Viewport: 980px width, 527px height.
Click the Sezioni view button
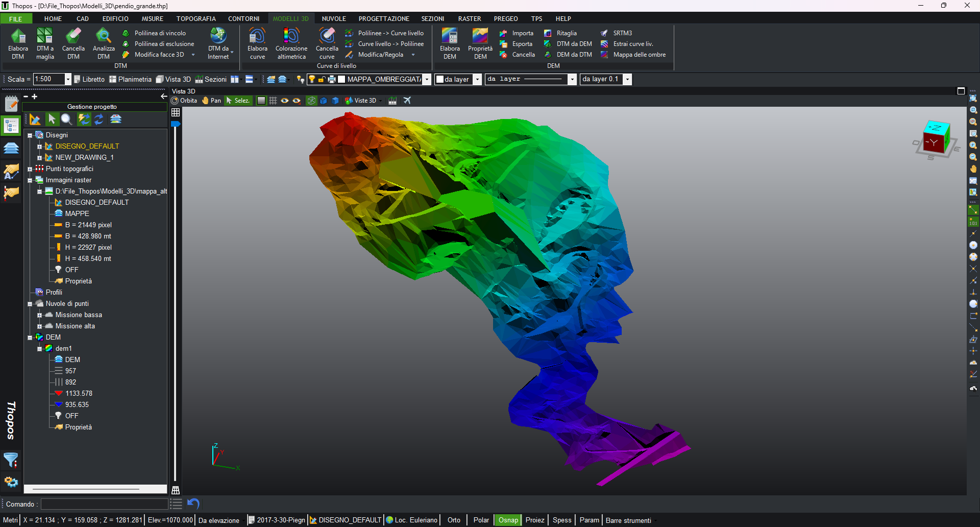click(x=211, y=79)
